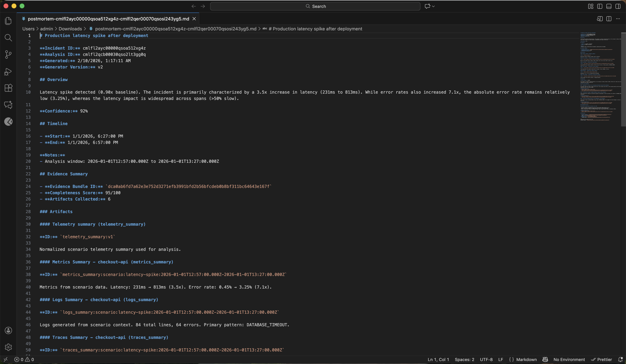Toggle the secondary side bar layout button
This screenshot has width=626, height=364.
[x=618, y=6]
